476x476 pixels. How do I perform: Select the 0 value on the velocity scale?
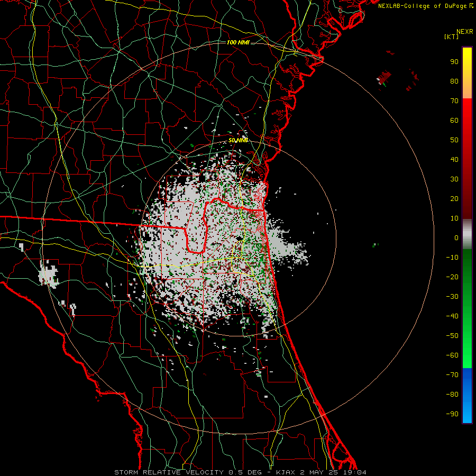click(456, 237)
